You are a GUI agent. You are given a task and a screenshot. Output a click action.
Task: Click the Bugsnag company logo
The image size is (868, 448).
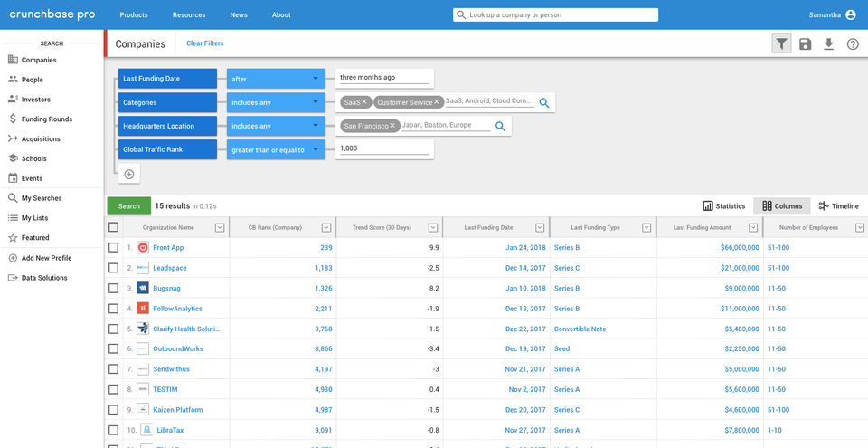click(143, 289)
